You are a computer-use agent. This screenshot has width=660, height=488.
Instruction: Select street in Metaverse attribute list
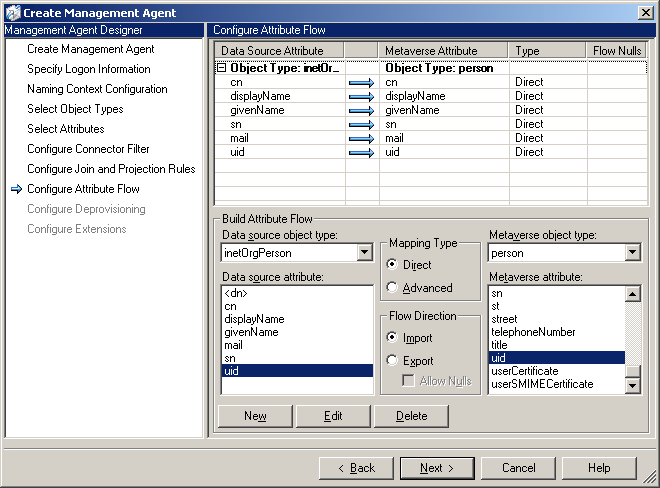coord(557,319)
